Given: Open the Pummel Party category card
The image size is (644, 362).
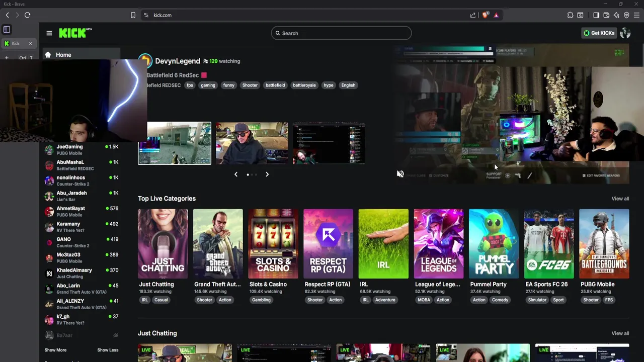Looking at the screenshot, I should [494, 244].
